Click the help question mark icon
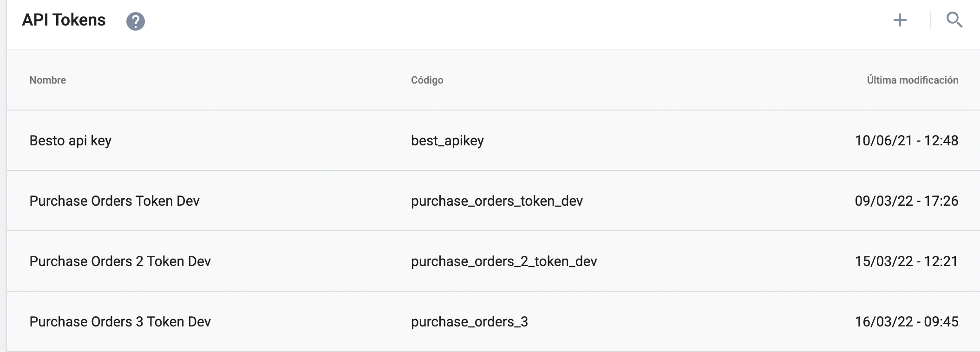 (x=136, y=21)
